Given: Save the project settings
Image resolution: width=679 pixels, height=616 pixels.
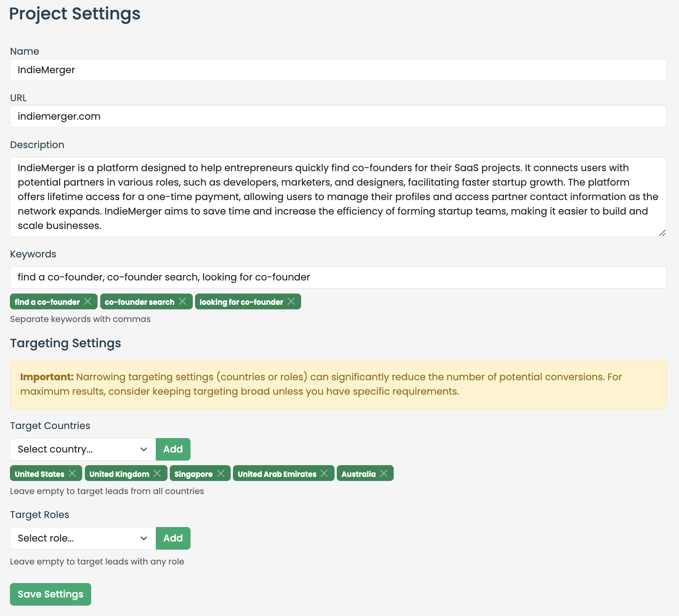Looking at the screenshot, I should [51, 594].
